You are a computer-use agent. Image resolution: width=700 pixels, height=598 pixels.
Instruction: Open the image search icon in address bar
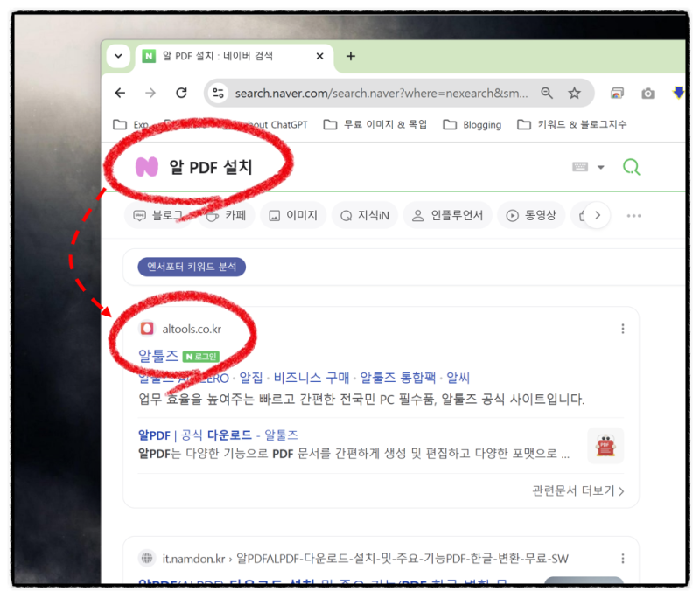coord(618,92)
